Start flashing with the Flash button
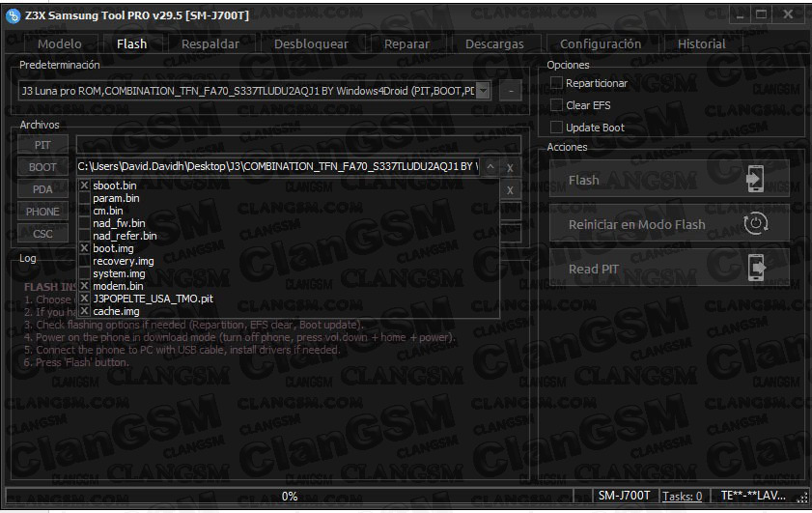The image size is (812, 513). 669,180
